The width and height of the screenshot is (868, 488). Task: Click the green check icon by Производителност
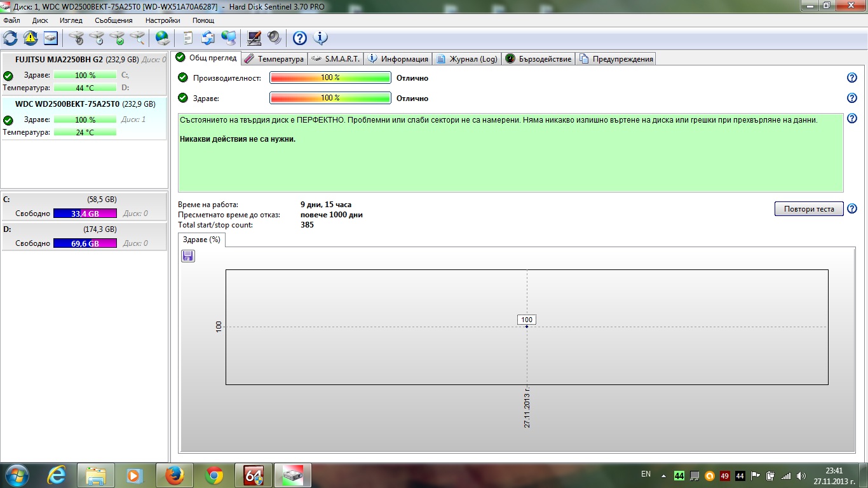coord(183,78)
